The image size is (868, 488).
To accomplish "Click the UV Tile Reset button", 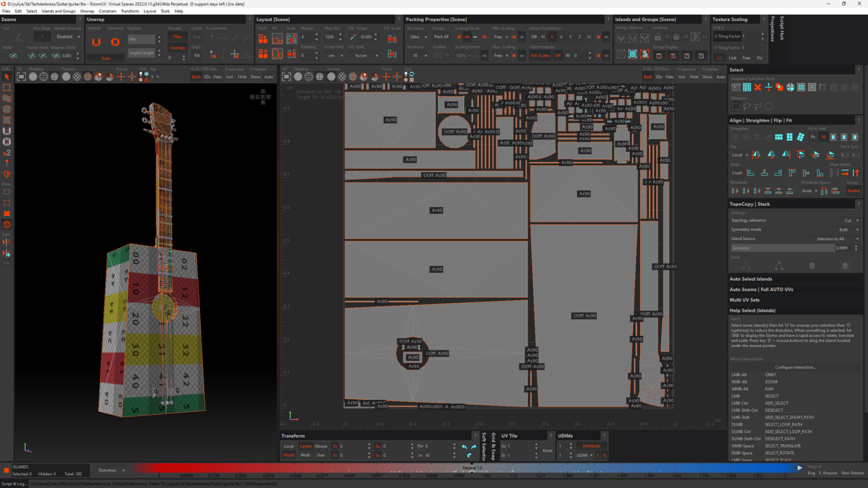I will [548, 451].
